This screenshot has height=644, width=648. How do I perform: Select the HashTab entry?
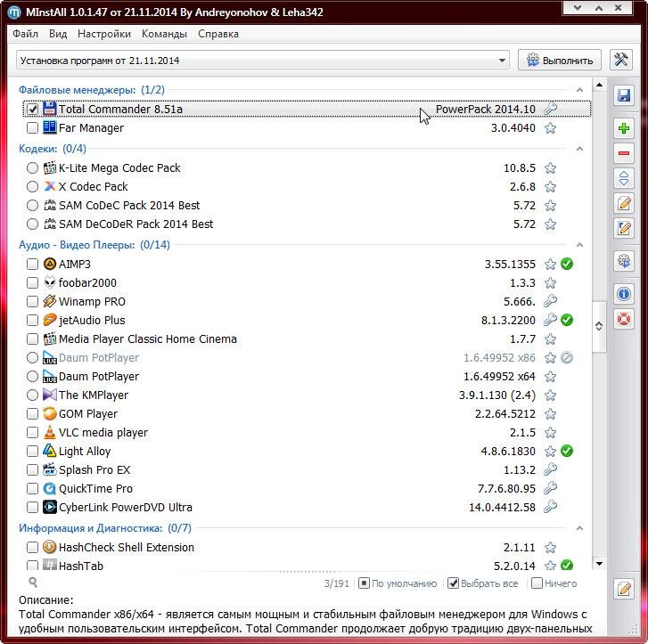pos(307,565)
